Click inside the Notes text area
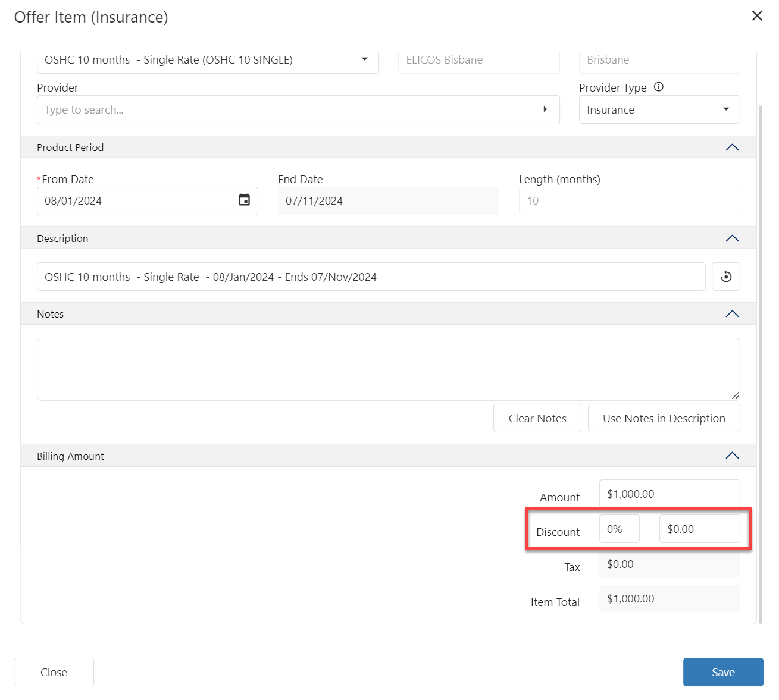The image size is (779, 700). [388, 369]
